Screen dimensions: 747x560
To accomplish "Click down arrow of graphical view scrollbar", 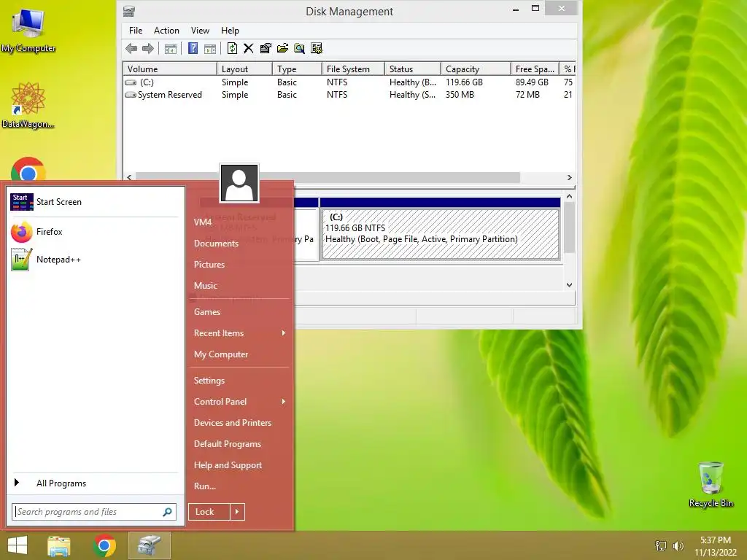I will (569, 285).
